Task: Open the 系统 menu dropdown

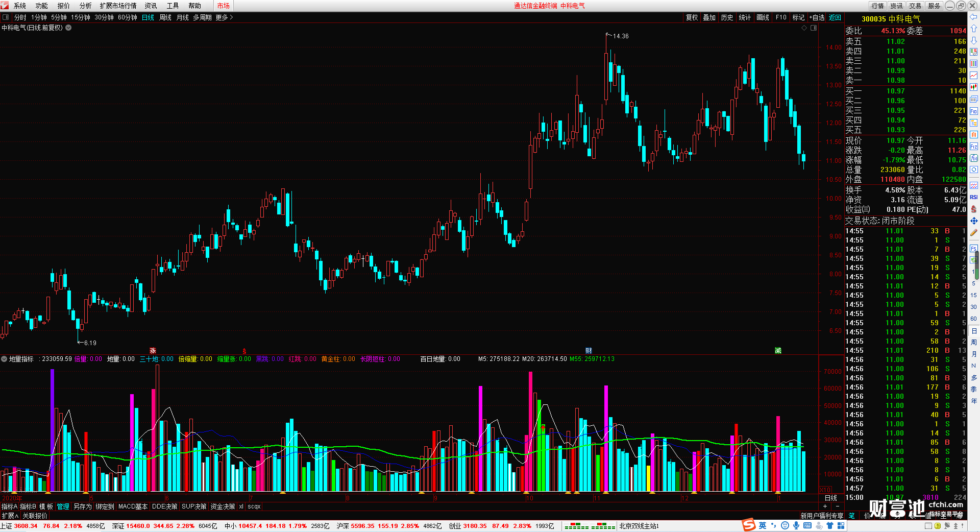Action: point(19,6)
